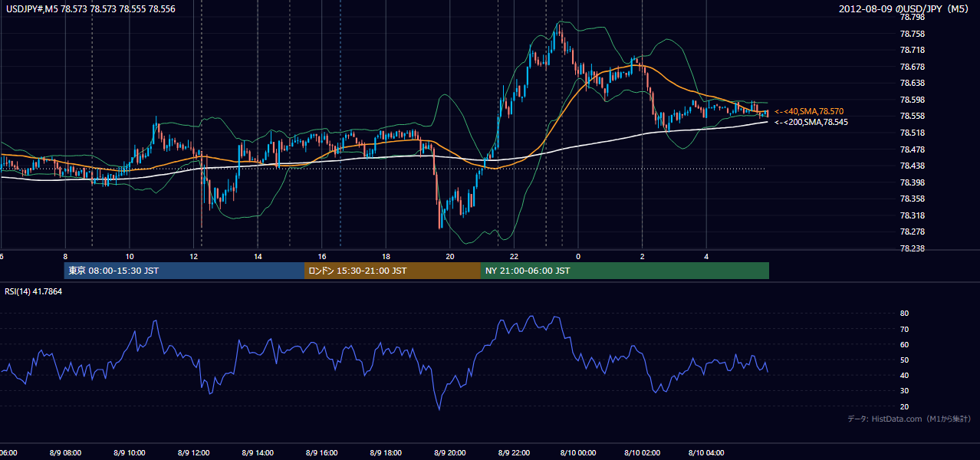Select the white <-<200,SMA,78.545 label
Image resolution: width=980 pixels, height=460 pixels.
(x=811, y=122)
